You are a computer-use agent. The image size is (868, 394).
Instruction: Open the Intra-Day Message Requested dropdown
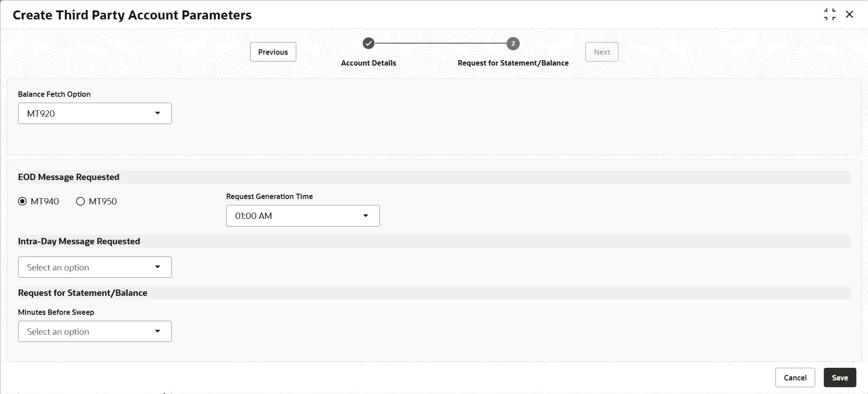point(95,267)
